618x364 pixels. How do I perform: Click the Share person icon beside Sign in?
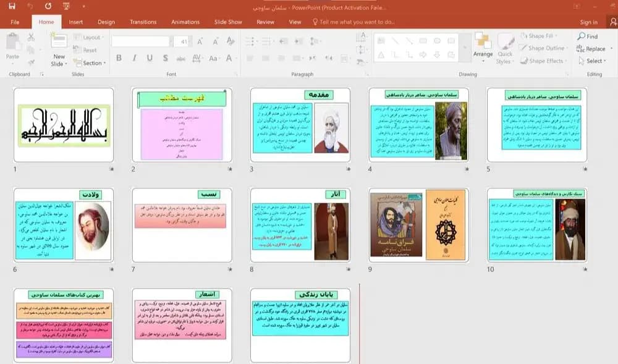tap(613, 22)
